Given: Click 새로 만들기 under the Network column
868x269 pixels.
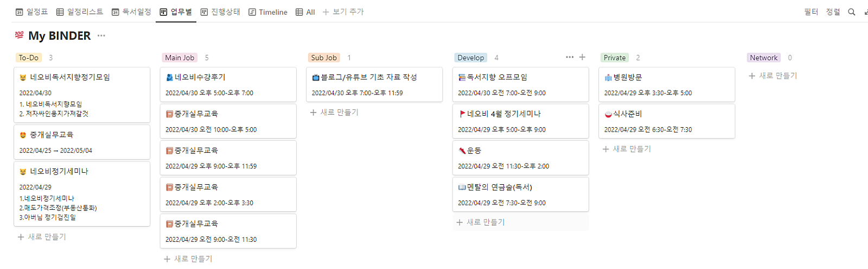Looking at the screenshot, I should 773,76.
